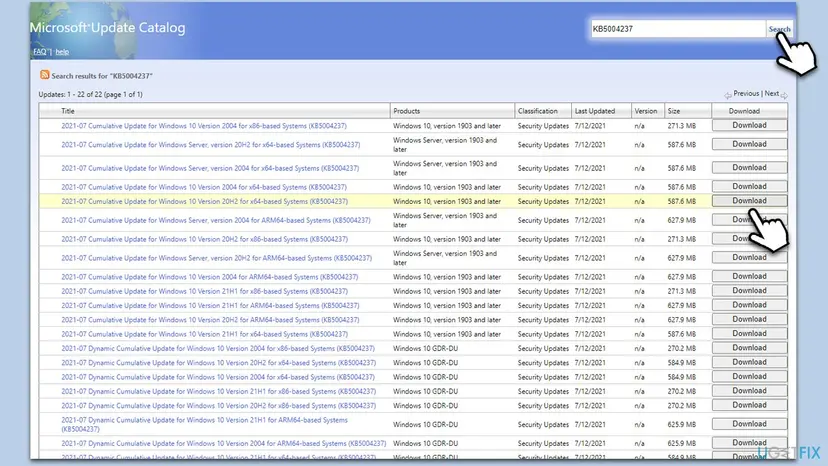
Task: Open the FAQ link
Action: pyautogui.click(x=40, y=52)
